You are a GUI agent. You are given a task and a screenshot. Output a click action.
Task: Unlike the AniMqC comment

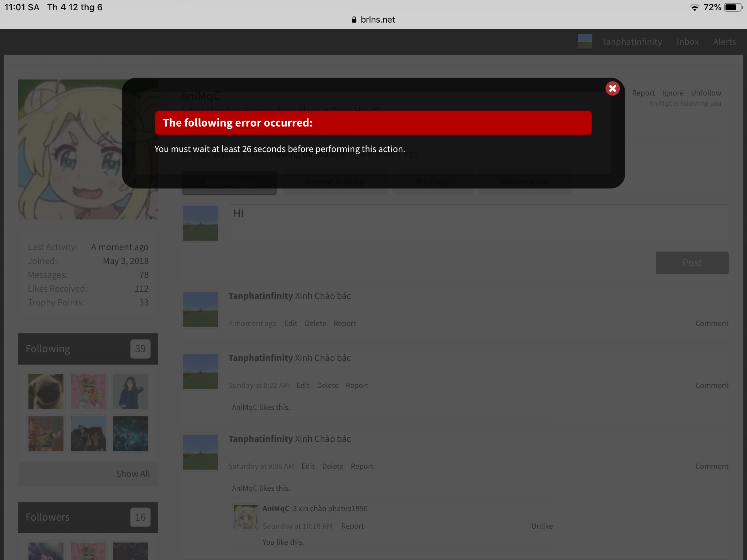(542, 526)
